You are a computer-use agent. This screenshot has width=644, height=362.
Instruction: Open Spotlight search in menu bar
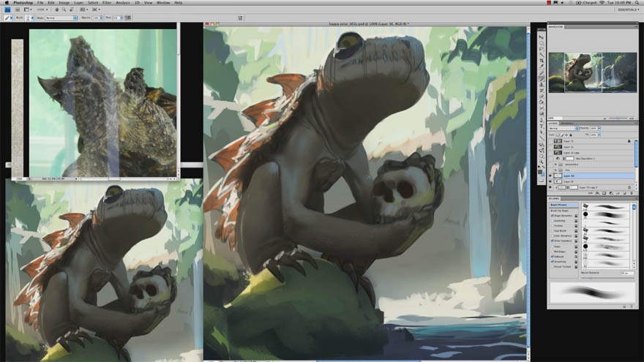tap(637, 2)
